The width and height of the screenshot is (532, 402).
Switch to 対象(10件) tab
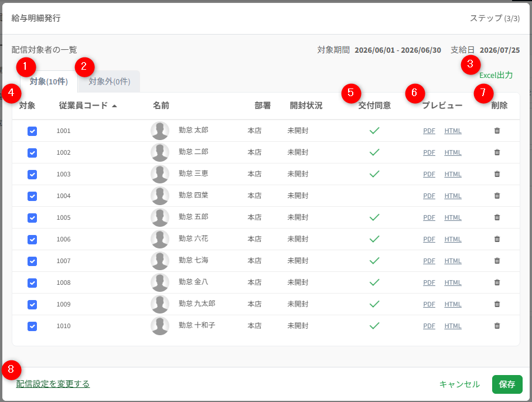[x=49, y=81]
